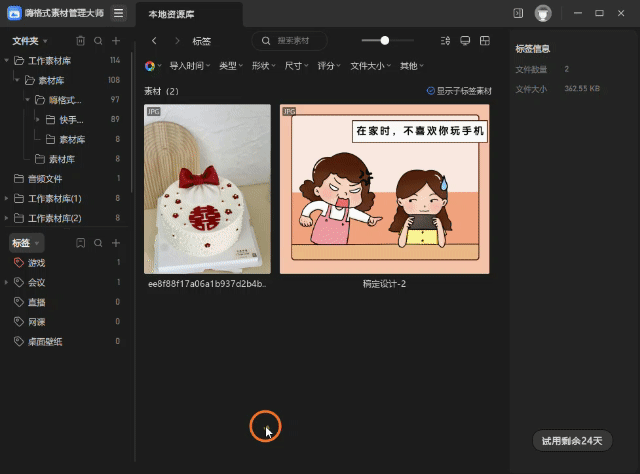The width and height of the screenshot is (640, 474).
Task: Adjust the thumbnail size slider
Action: 385,40
